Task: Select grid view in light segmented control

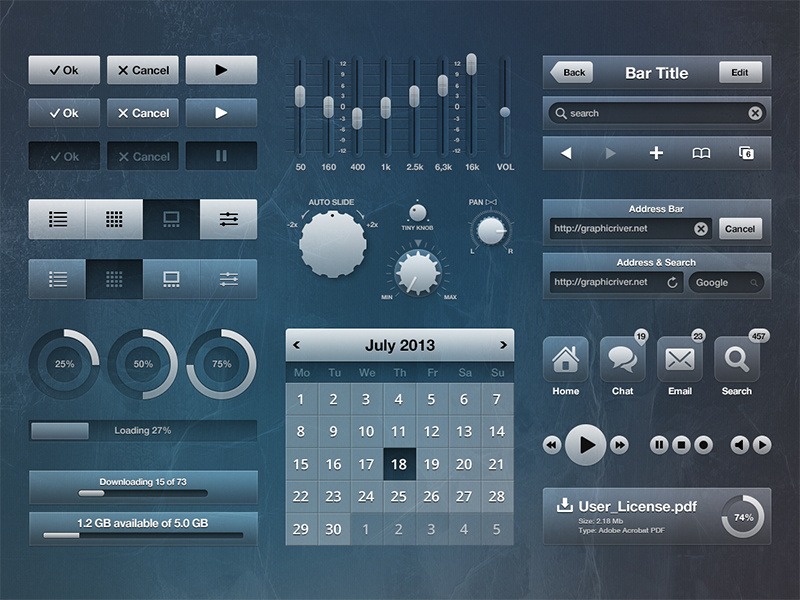Action: pyautogui.click(x=114, y=219)
